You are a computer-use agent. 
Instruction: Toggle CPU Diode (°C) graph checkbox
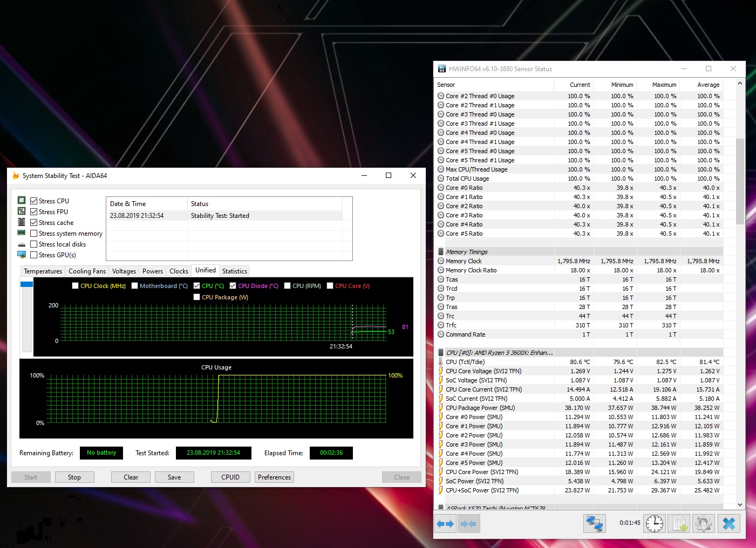point(233,286)
